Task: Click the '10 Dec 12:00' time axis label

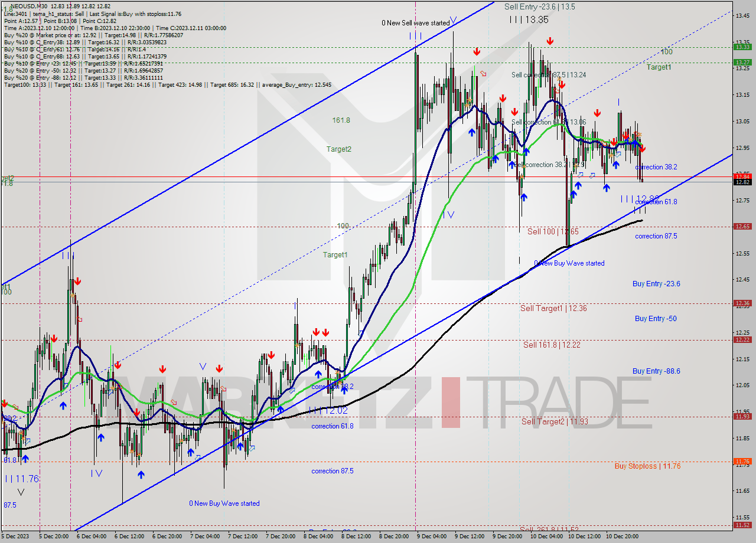Action: pos(585,537)
